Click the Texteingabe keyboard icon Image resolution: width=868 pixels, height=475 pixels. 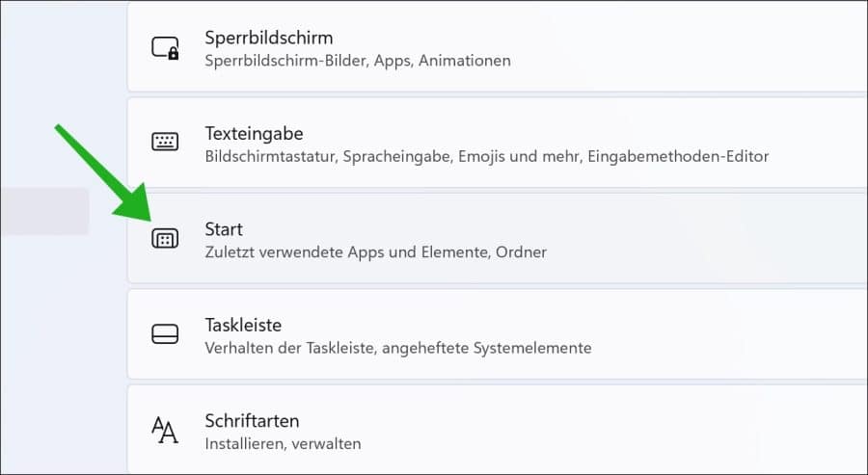[165, 143]
